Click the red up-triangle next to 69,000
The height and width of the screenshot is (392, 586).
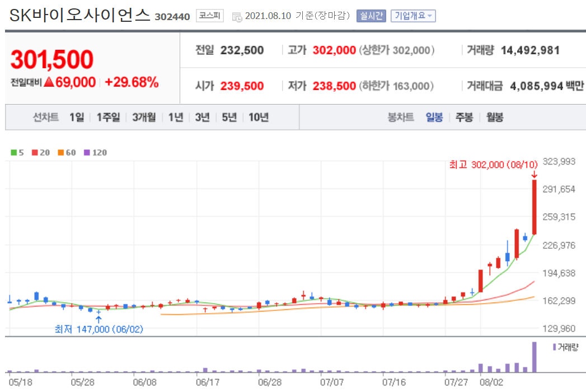click(x=49, y=82)
